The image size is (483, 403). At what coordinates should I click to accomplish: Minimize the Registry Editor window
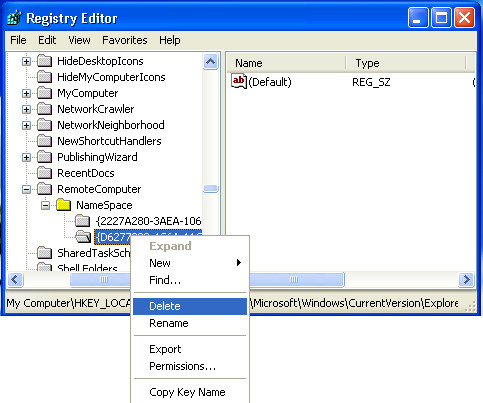pyautogui.click(x=418, y=18)
